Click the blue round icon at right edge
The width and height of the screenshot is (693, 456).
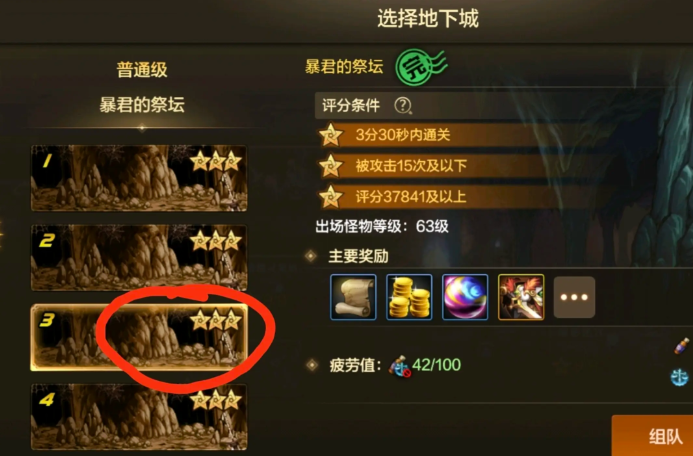coord(680,377)
